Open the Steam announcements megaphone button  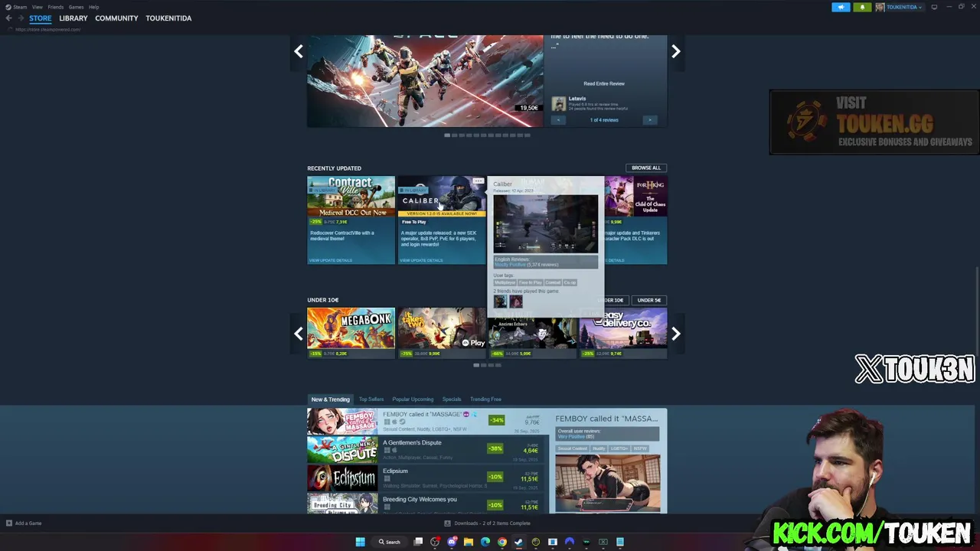pos(841,7)
